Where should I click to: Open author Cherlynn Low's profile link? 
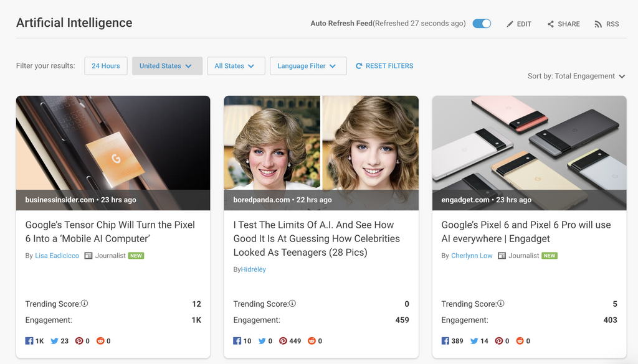(472, 256)
